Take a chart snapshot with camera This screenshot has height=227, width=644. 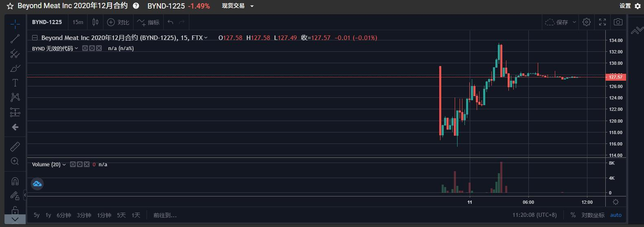618,22
